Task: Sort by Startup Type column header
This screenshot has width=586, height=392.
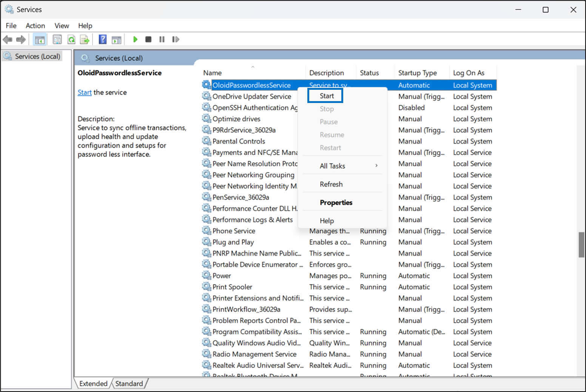Action: tap(422, 73)
